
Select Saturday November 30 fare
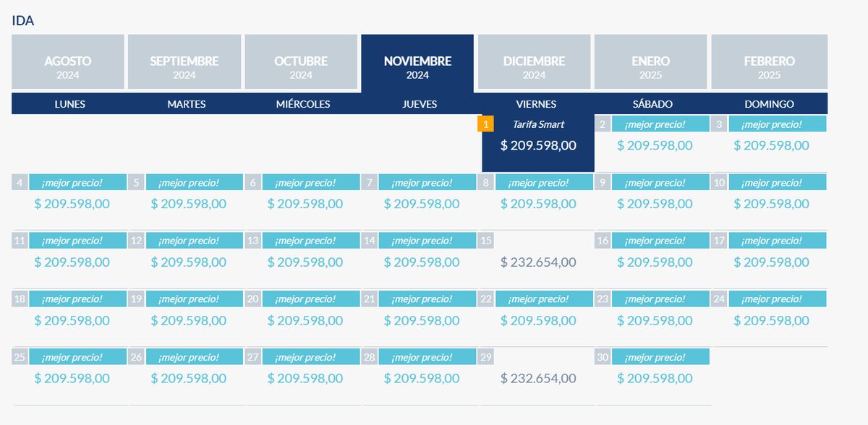(655, 378)
